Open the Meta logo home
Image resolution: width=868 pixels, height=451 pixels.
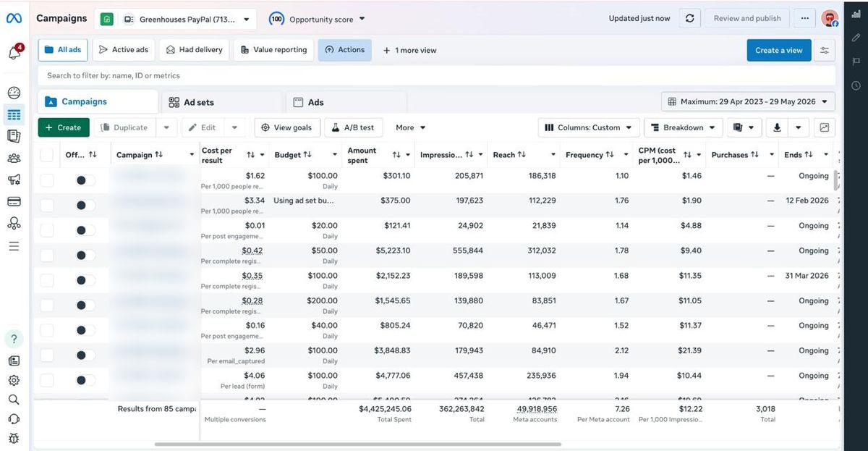click(14, 19)
